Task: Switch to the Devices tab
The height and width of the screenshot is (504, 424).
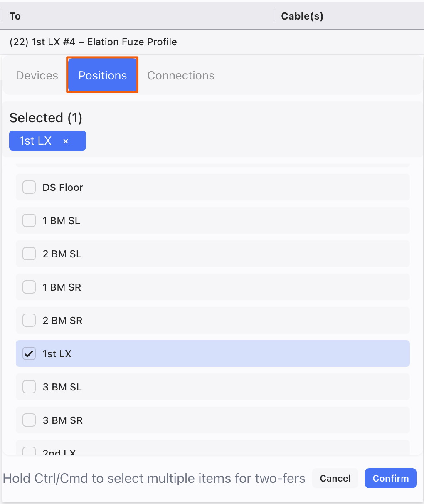Action: [37, 75]
